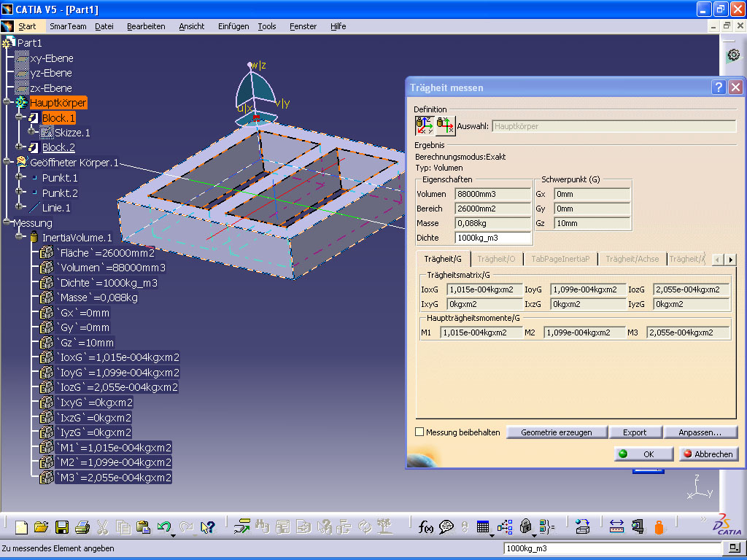Viewport: 747px width, 560px height.
Task: Click the Auswahl Hauptkörper field
Action: [614, 126]
